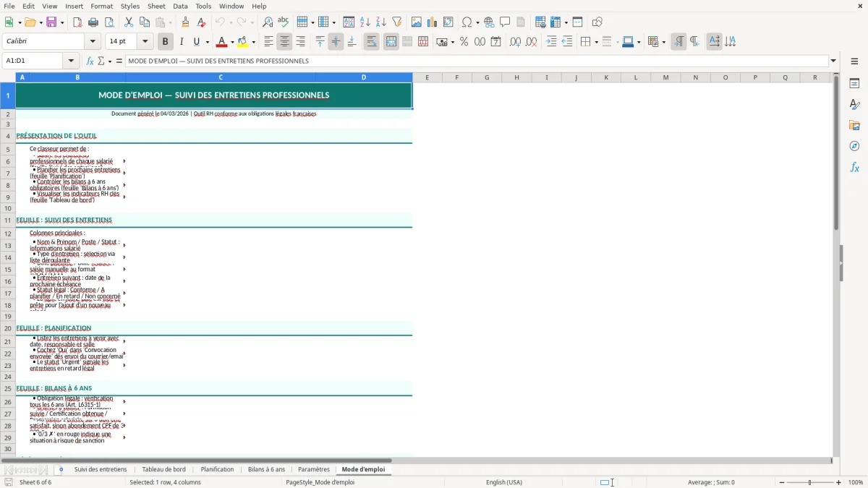Open sidebar Gallery icon
The width and height of the screenshot is (868, 488).
click(x=854, y=125)
